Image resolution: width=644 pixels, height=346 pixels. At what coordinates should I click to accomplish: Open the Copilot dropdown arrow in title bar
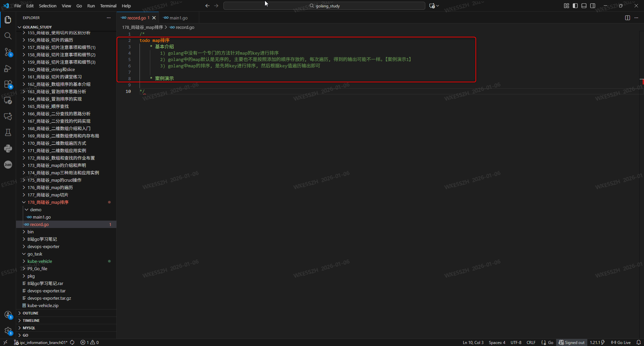[438, 6]
